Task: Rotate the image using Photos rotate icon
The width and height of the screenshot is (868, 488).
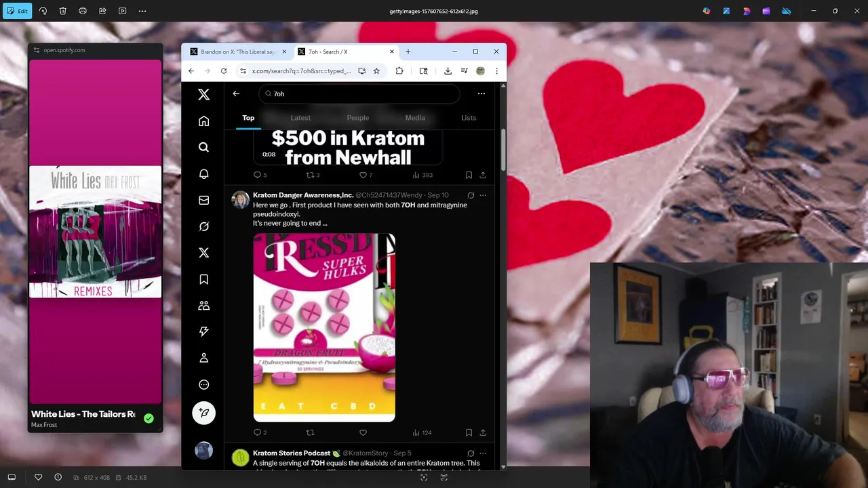Action: click(43, 11)
